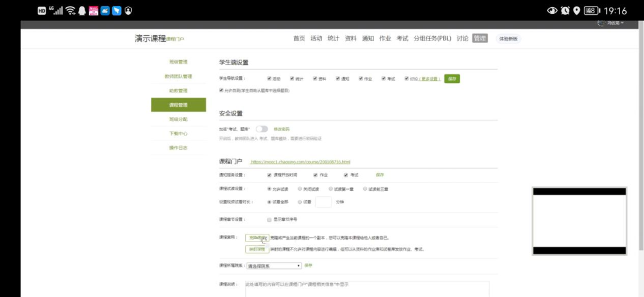This screenshot has height=297, width=644.
Task: Tap the battery indicator icon
Action: pyautogui.click(x=591, y=11)
